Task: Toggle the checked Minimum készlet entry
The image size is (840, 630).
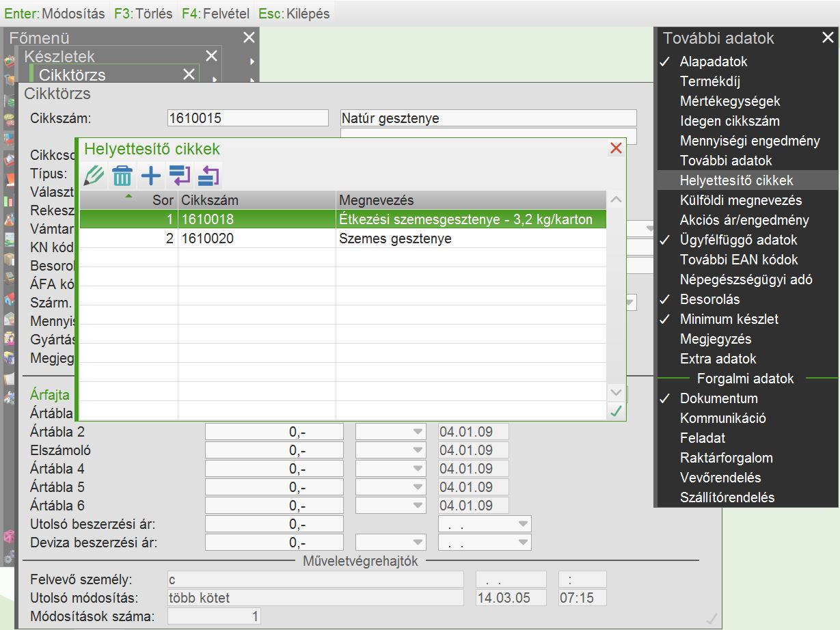Action: [729, 319]
